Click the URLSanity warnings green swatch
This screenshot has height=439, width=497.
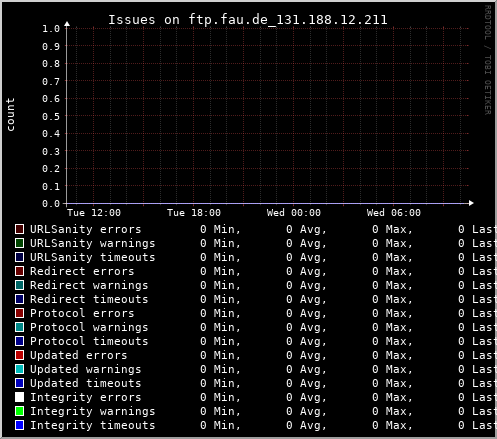[x=19, y=243]
